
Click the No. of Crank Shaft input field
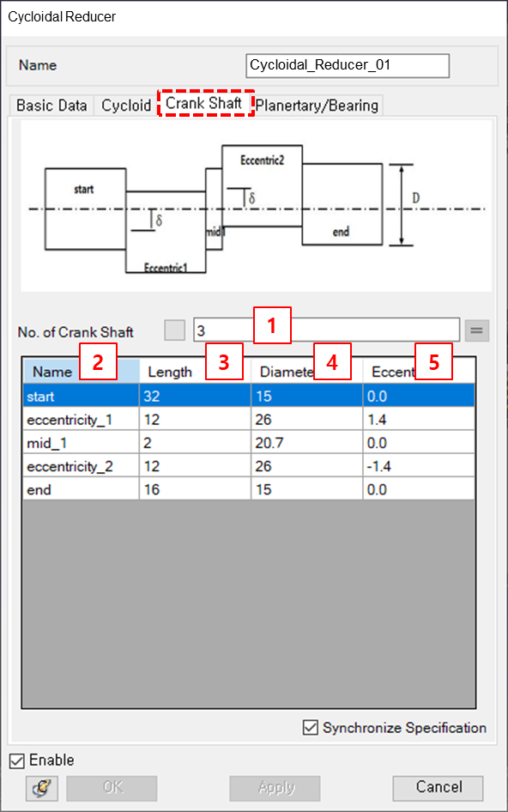click(326, 330)
